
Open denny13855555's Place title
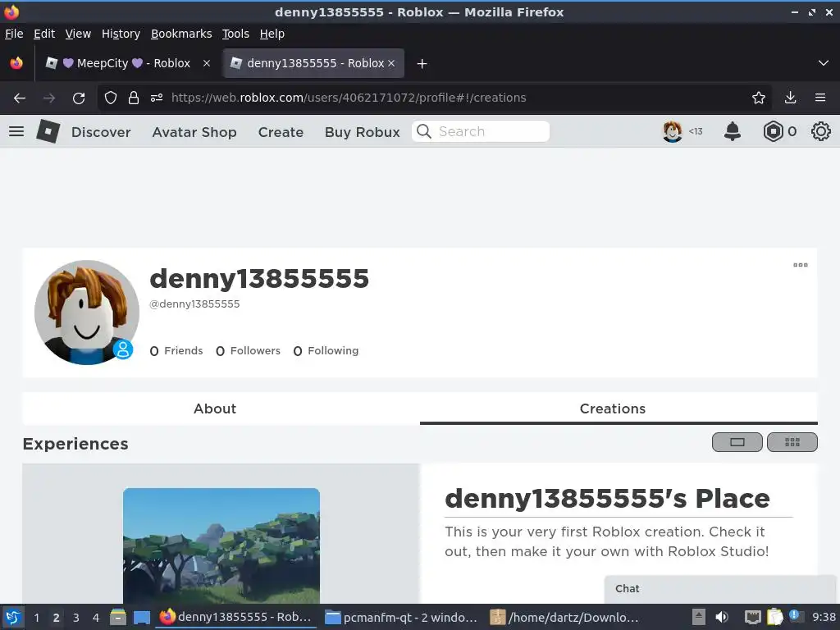608,498
